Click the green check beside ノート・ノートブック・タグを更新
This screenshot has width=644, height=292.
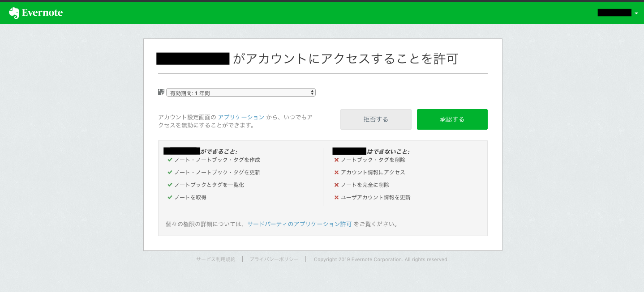click(170, 172)
